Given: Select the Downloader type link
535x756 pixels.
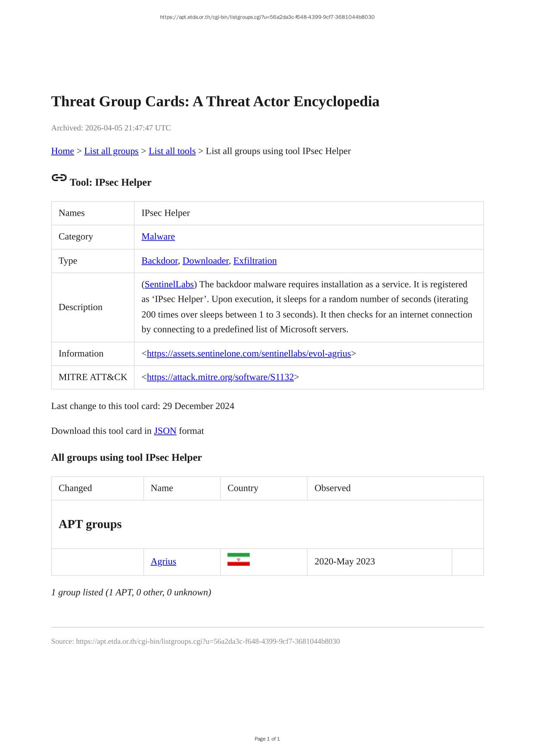Looking at the screenshot, I should click(205, 261).
